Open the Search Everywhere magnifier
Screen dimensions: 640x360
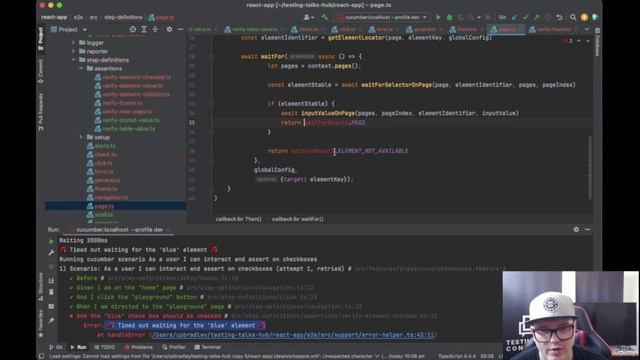click(573, 18)
